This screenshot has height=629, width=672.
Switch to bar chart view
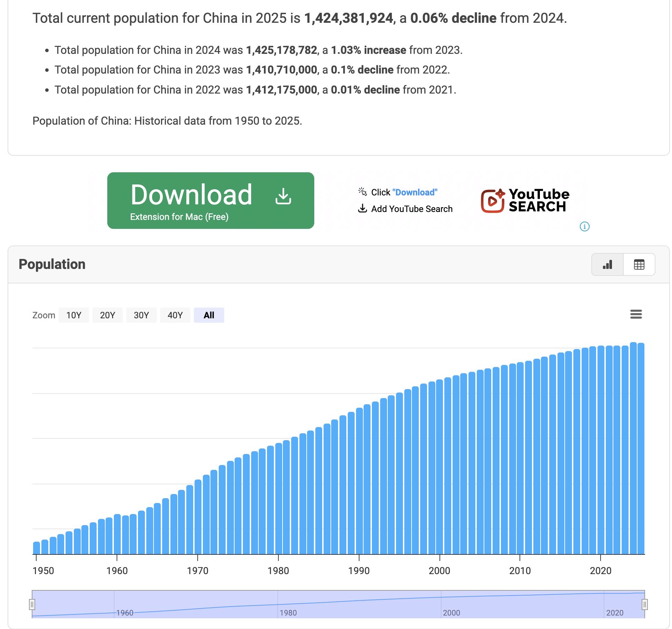coord(607,264)
